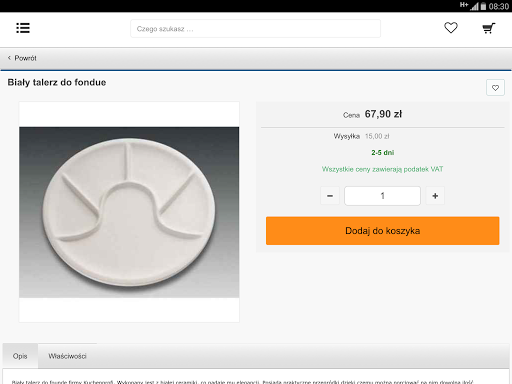Switch to the Opis tab

tap(20, 356)
